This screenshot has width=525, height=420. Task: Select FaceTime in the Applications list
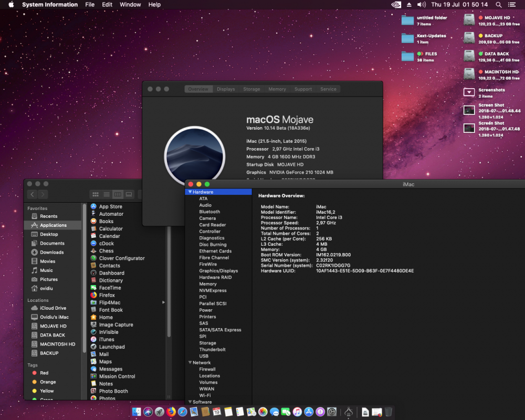pyautogui.click(x=106, y=288)
